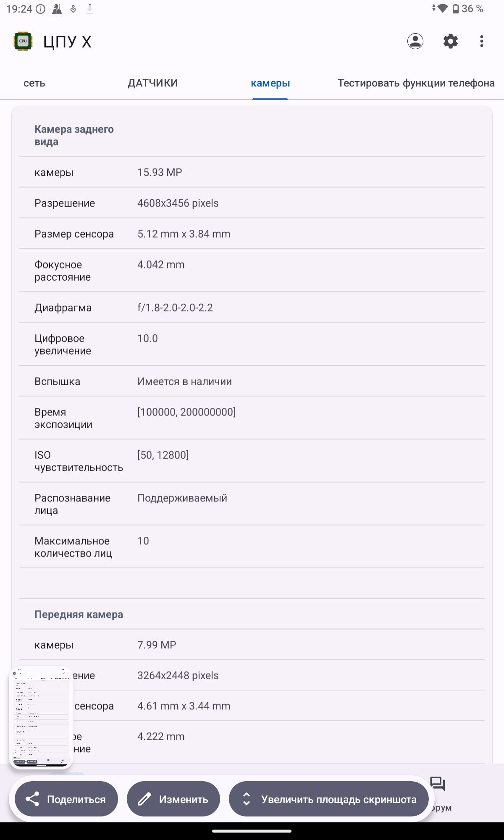Image resolution: width=504 pixels, height=840 pixels.
Task: Open the three-dot overflow menu
Action: 481,41
